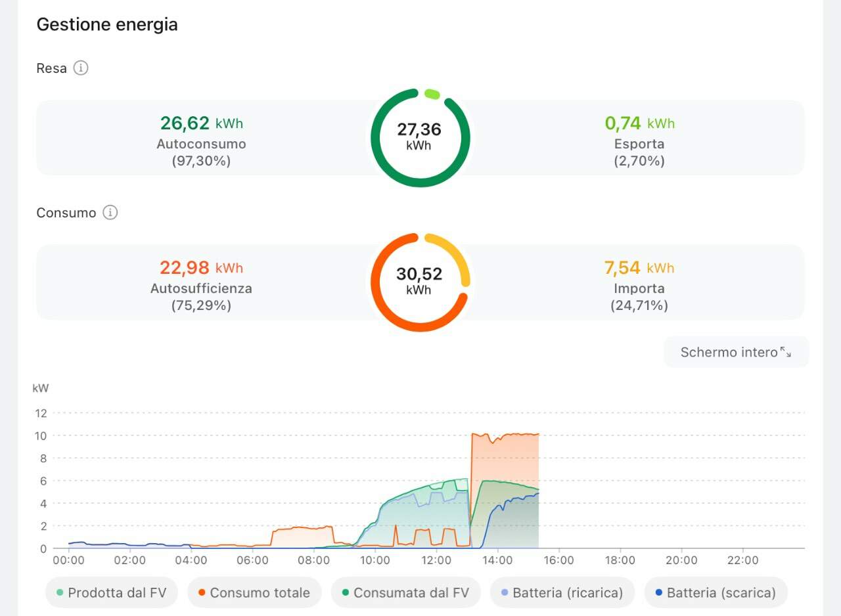Click the info icon next to Resa
841x616 pixels.
click(x=81, y=68)
